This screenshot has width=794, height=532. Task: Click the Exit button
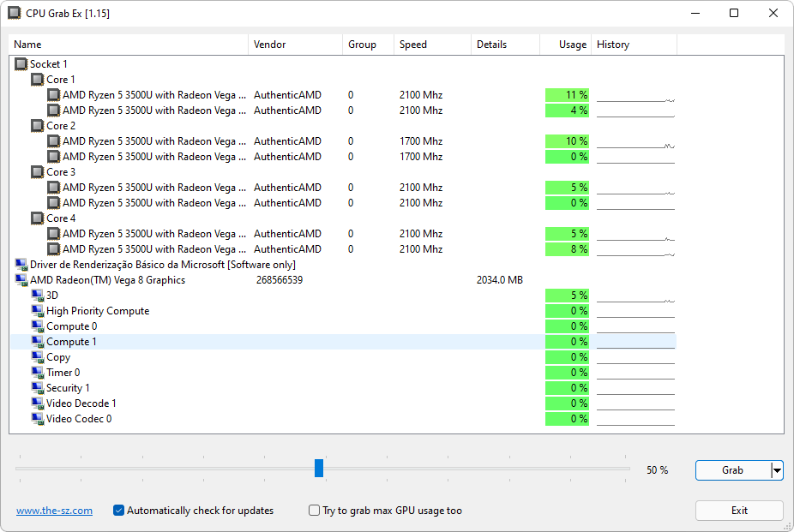(x=739, y=511)
